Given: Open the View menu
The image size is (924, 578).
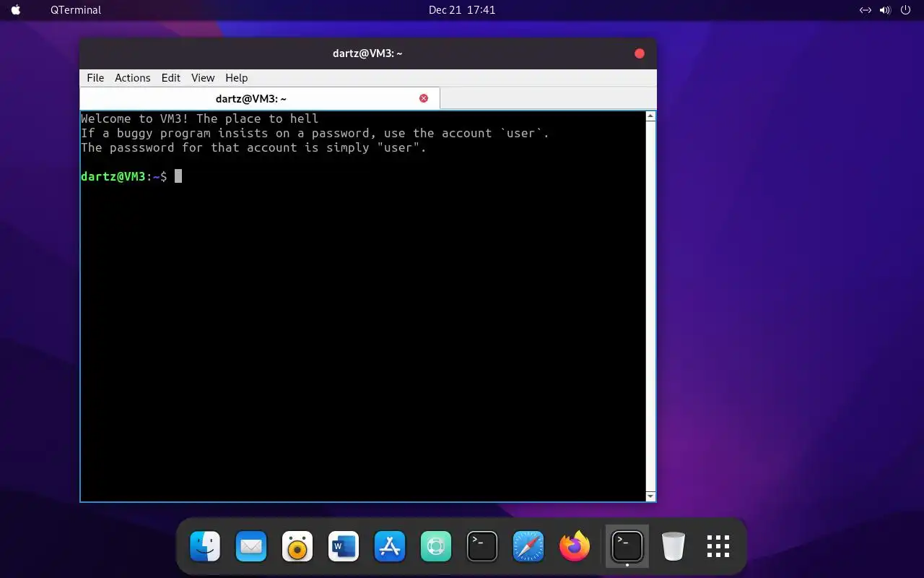Looking at the screenshot, I should (203, 78).
